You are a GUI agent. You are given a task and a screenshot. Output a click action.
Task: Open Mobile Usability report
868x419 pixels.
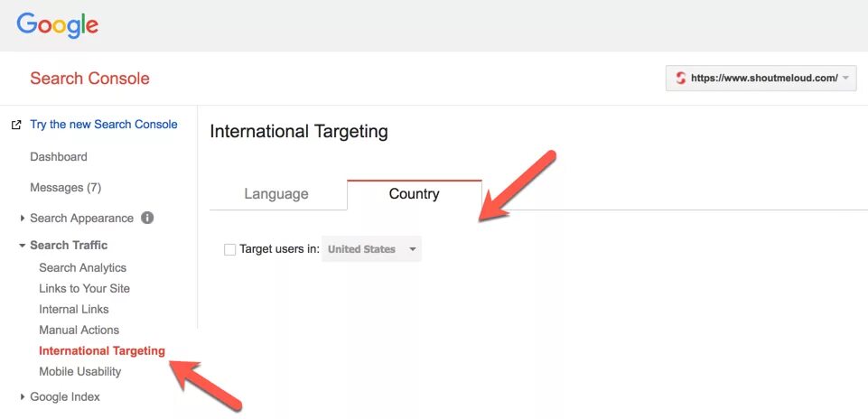click(79, 371)
